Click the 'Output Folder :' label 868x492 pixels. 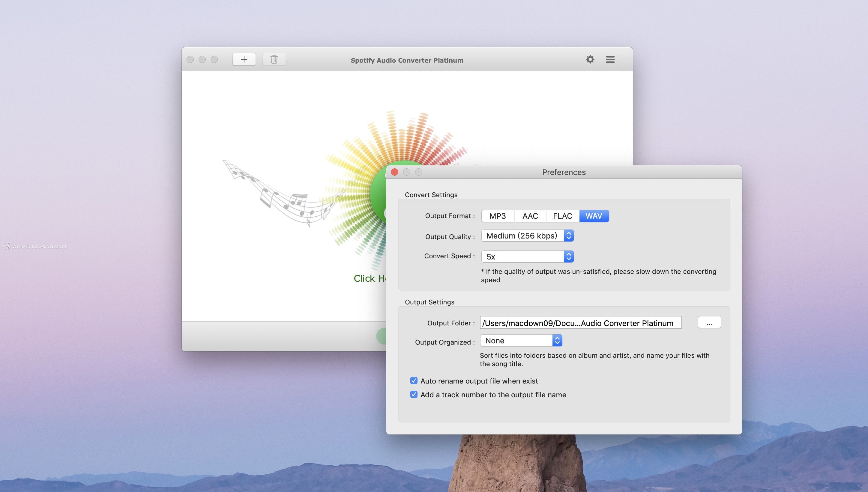(x=451, y=323)
